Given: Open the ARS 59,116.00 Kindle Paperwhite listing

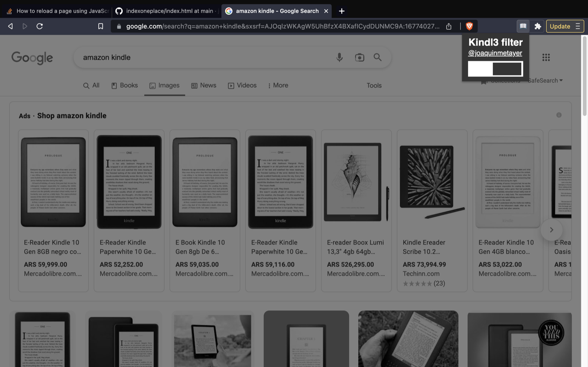Looking at the screenshot, I should pos(281,211).
